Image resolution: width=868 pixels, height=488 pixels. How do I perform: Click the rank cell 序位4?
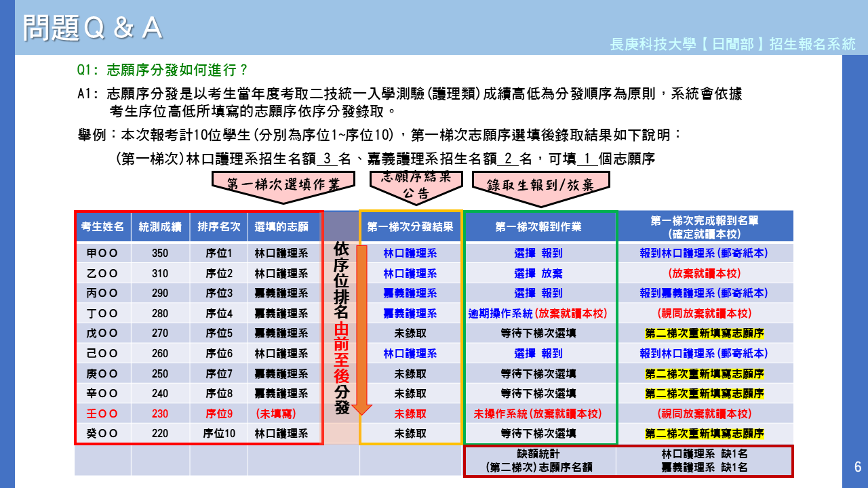218,314
